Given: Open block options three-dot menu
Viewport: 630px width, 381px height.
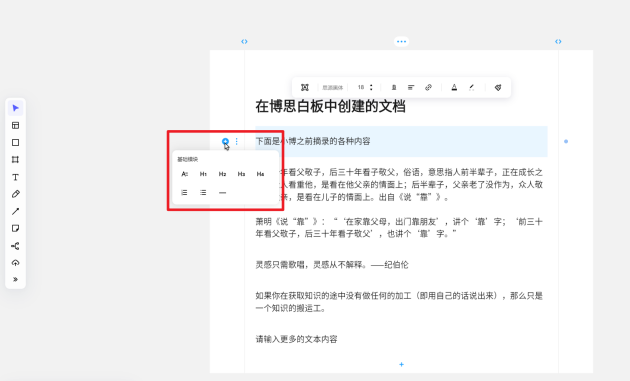Looking at the screenshot, I should pos(237,141).
